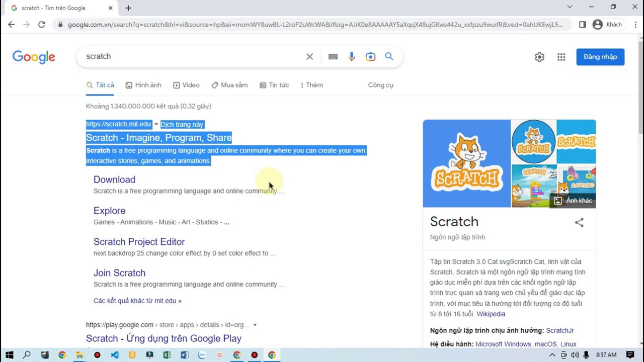Clear the search query with the X icon
The width and height of the screenshot is (644, 362).
point(309,56)
